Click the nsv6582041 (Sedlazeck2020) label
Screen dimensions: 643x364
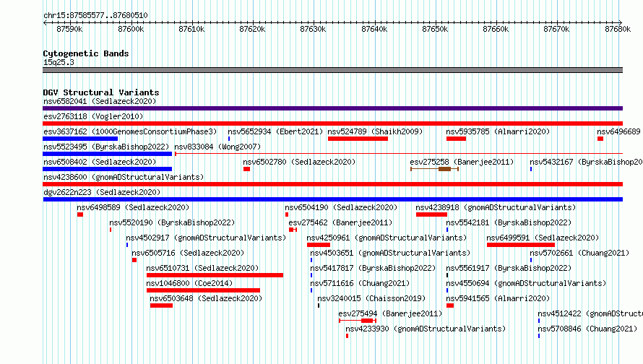pos(100,101)
